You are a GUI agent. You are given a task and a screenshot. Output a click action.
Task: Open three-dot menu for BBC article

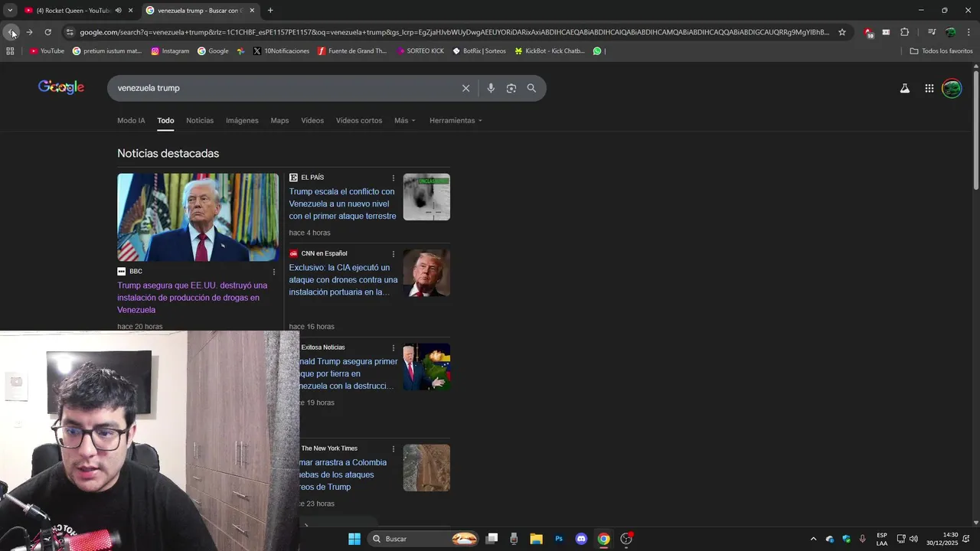274,272
